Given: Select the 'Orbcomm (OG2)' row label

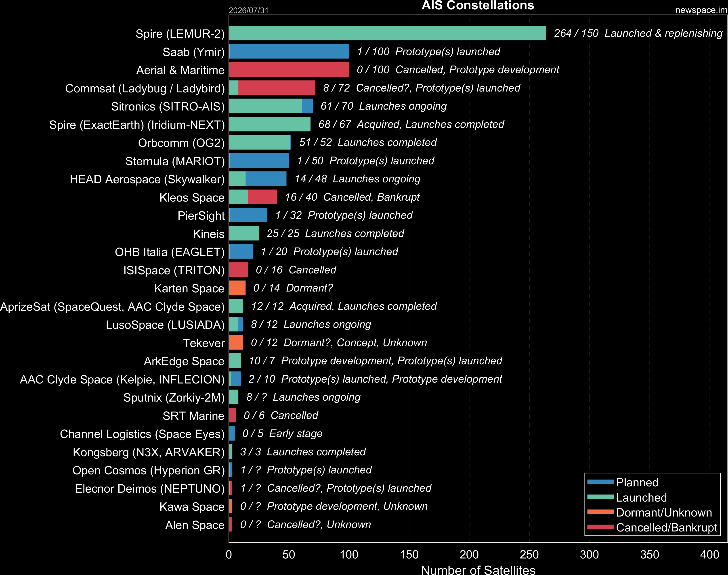Looking at the screenshot, I should click(181, 143).
